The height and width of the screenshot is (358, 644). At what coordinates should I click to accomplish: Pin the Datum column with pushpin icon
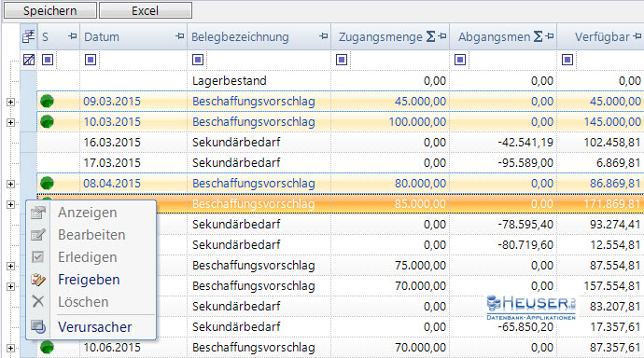(x=179, y=36)
